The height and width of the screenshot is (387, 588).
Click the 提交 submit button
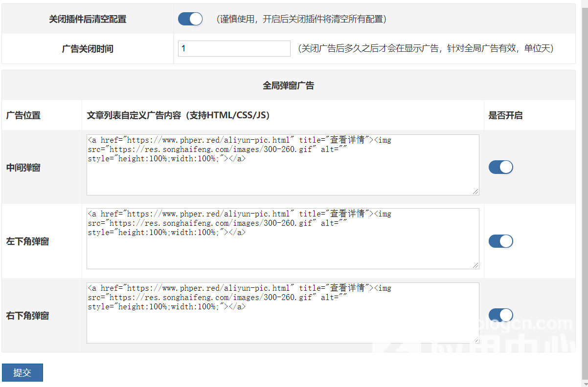[22, 372]
